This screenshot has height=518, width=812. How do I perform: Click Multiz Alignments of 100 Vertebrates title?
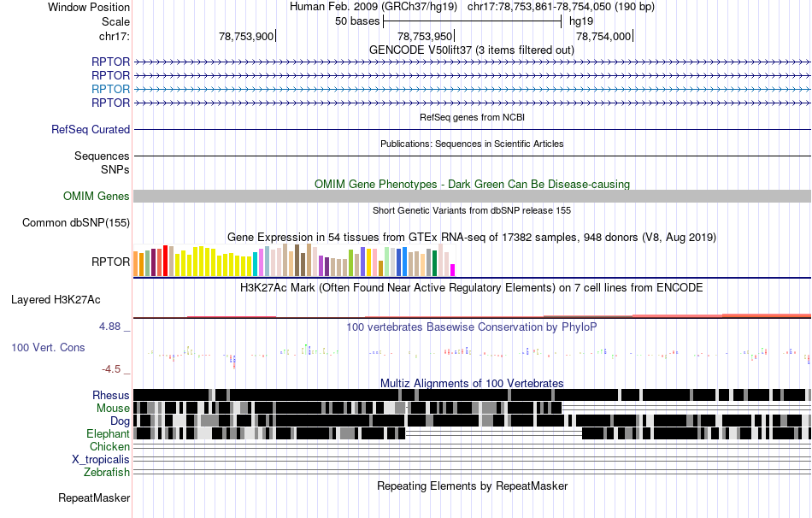click(472, 383)
